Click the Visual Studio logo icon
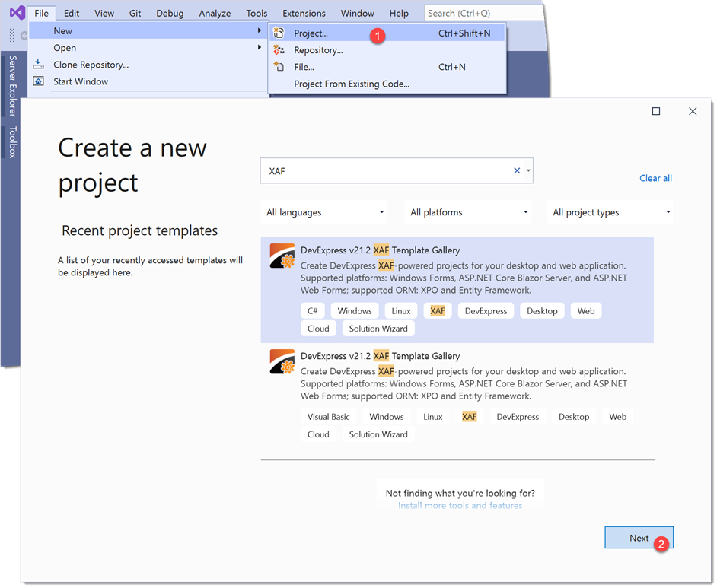This screenshot has width=717, height=588. [17, 13]
